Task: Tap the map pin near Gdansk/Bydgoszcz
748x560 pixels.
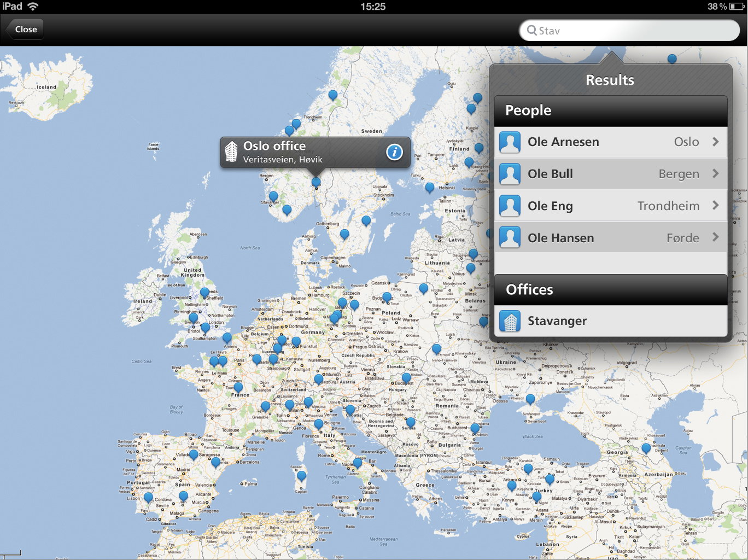Action: point(387,297)
